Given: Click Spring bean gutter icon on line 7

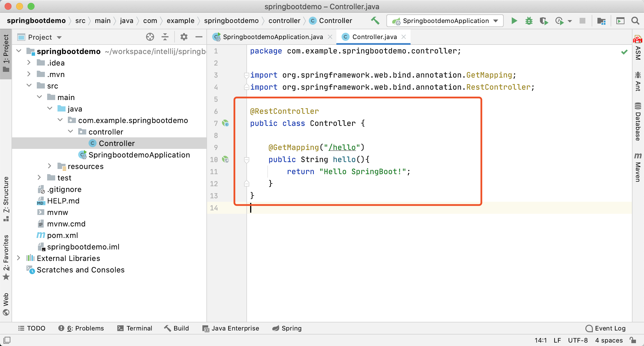Looking at the screenshot, I should pyautogui.click(x=226, y=123).
